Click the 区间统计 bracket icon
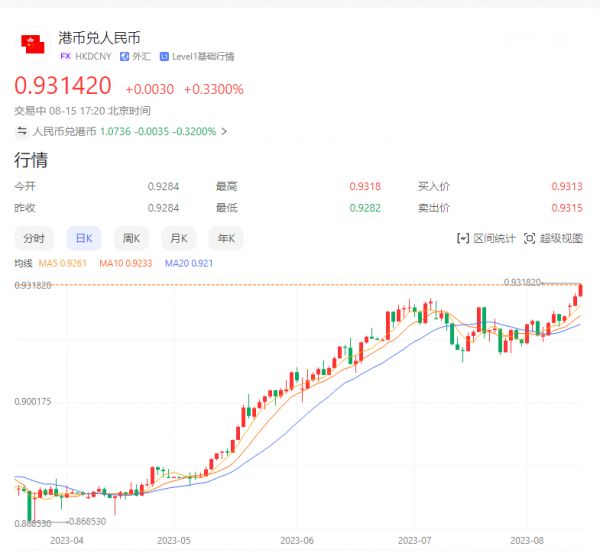The image size is (600, 556). click(x=462, y=238)
